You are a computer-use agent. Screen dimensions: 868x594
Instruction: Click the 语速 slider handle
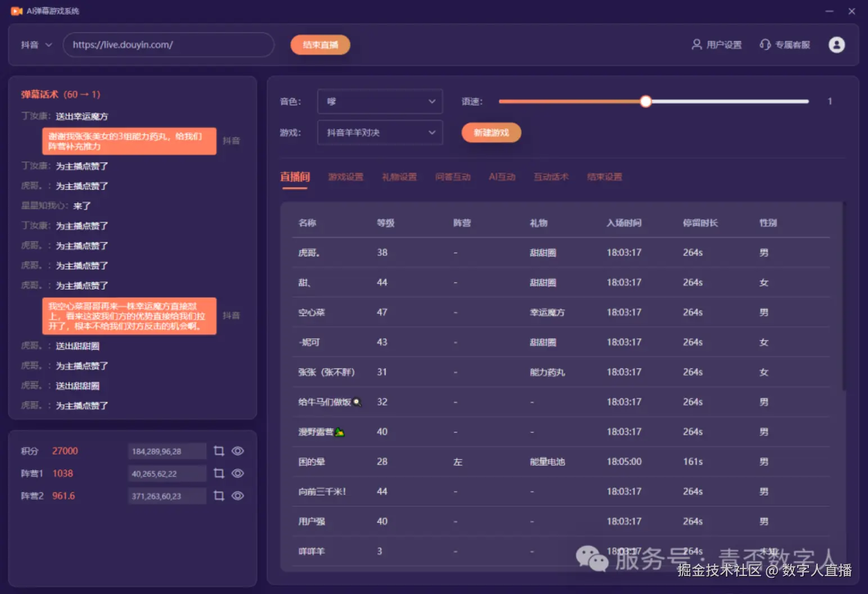click(x=646, y=101)
